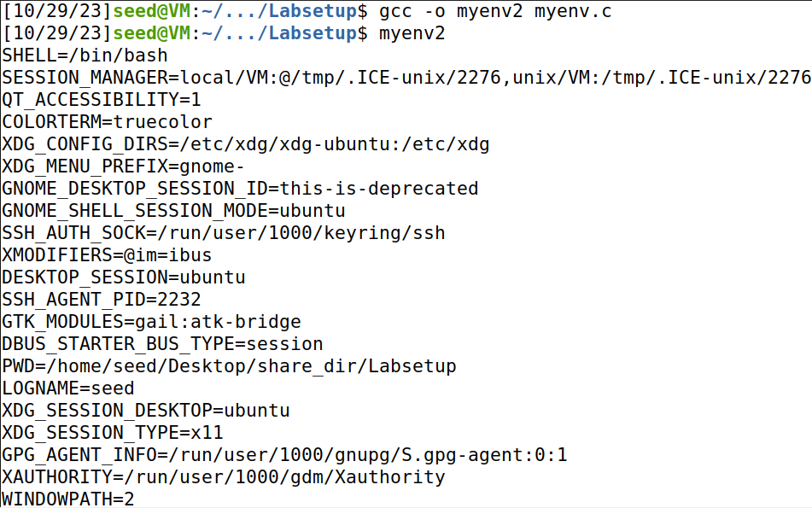The width and height of the screenshot is (812, 508).
Task: Click the SSH_AUTH_SOCK keyring path line
Action: pyautogui.click(x=224, y=233)
